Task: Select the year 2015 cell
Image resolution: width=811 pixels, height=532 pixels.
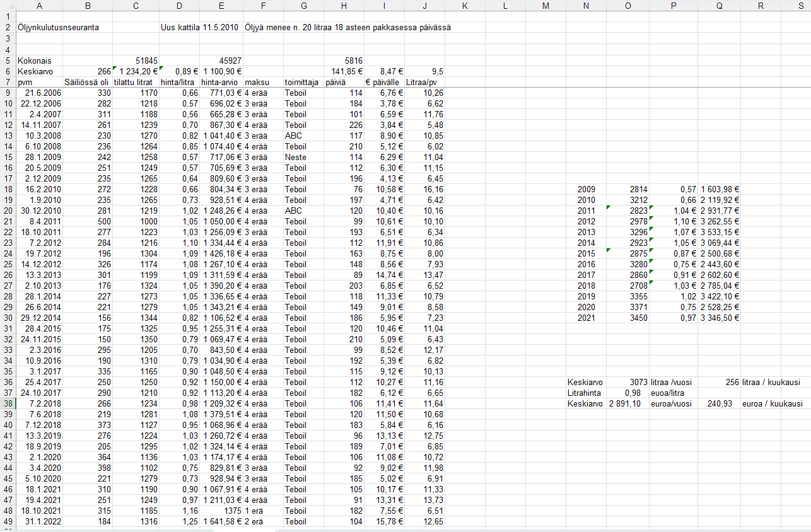Action: click(586, 253)
